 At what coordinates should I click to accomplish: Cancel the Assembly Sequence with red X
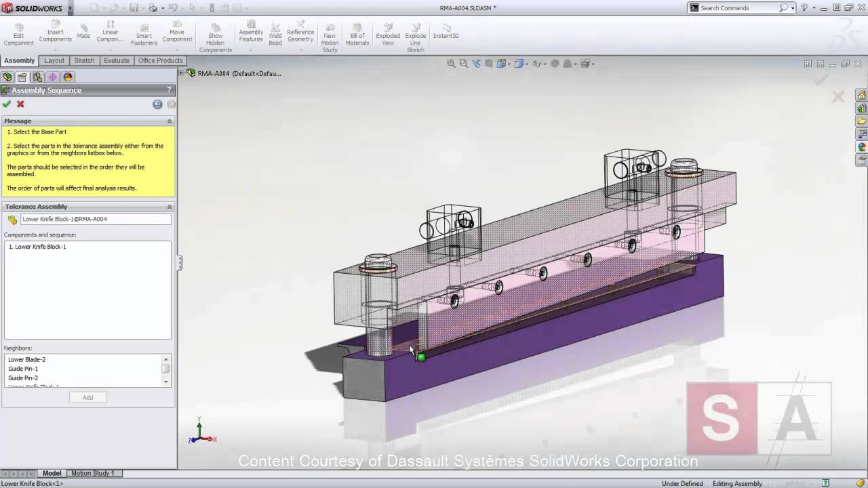pos(20,104)
